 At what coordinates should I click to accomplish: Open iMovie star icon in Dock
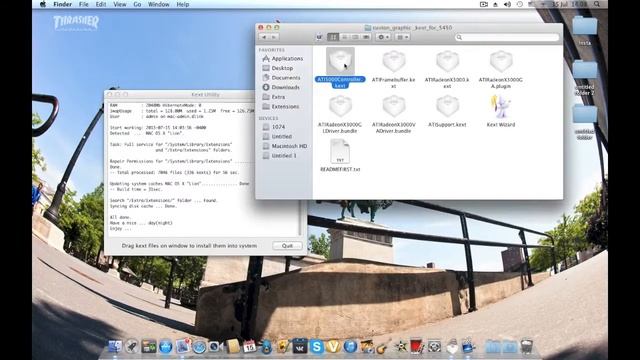[x=400, y=347]
